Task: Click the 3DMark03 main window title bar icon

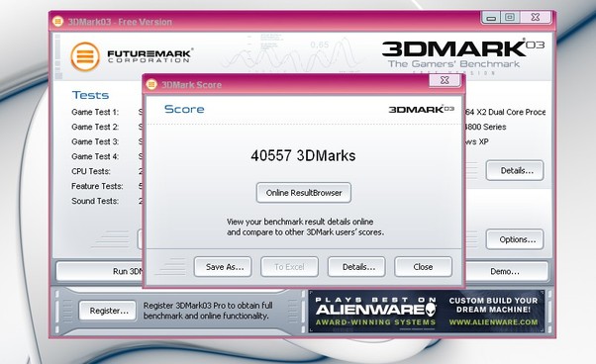Action: 57,21
